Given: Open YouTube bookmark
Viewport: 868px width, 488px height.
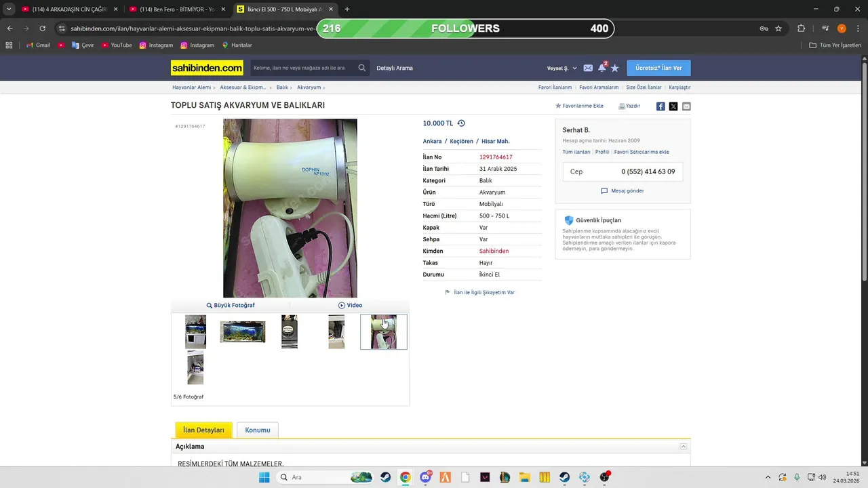Looking at the screenshot, I should pos(116,45).
